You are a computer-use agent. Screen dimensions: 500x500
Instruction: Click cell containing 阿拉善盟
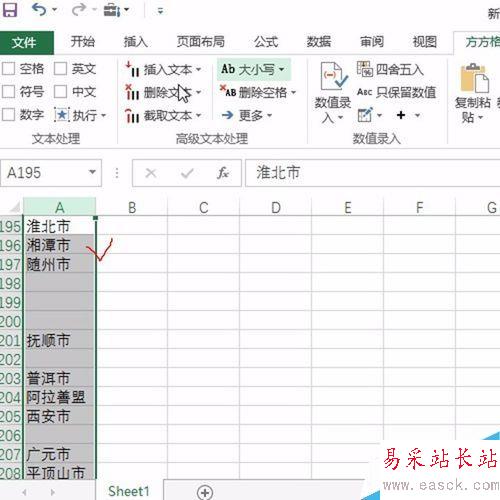(x=59, y=397)
